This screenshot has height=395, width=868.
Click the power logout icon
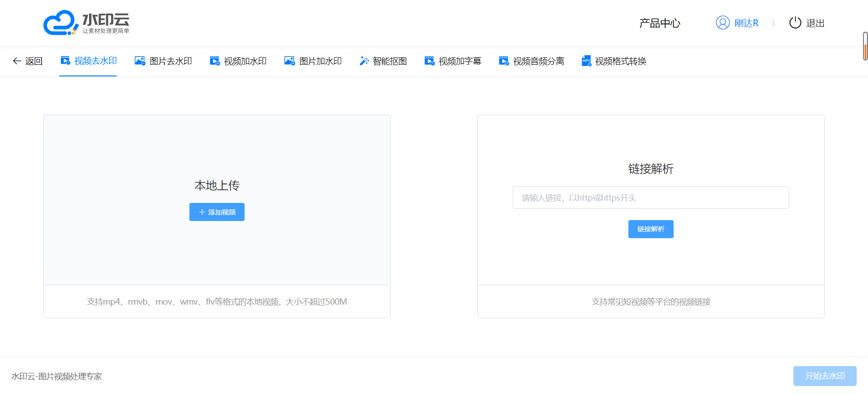795,23
